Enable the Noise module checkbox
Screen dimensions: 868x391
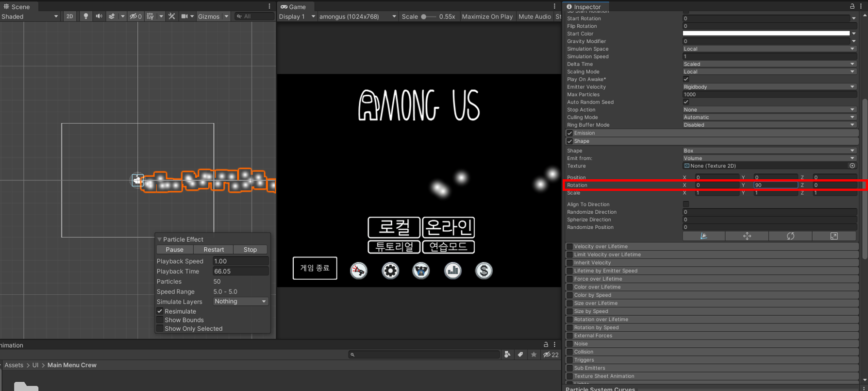tap(570, 344)
